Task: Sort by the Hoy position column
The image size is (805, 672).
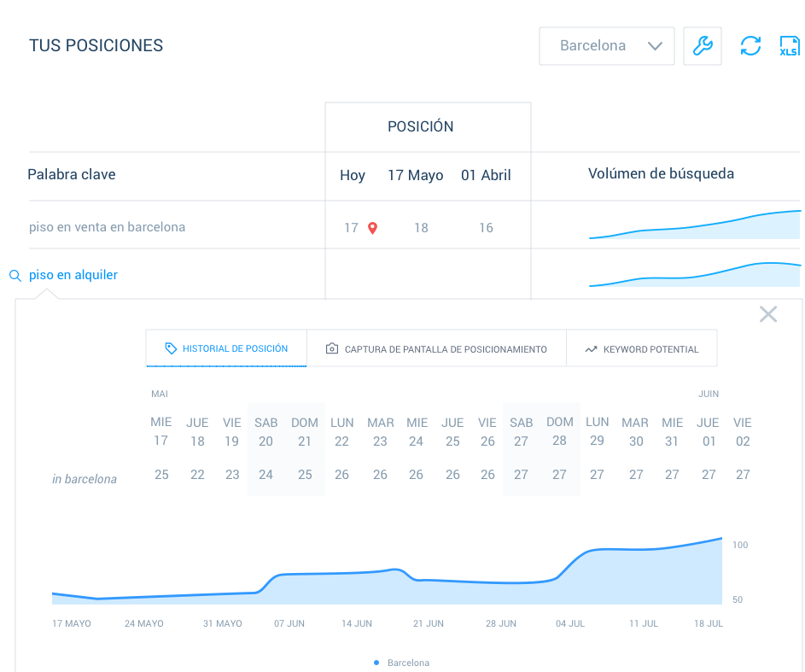Action: pyautogui.click(x=352, y=175)
